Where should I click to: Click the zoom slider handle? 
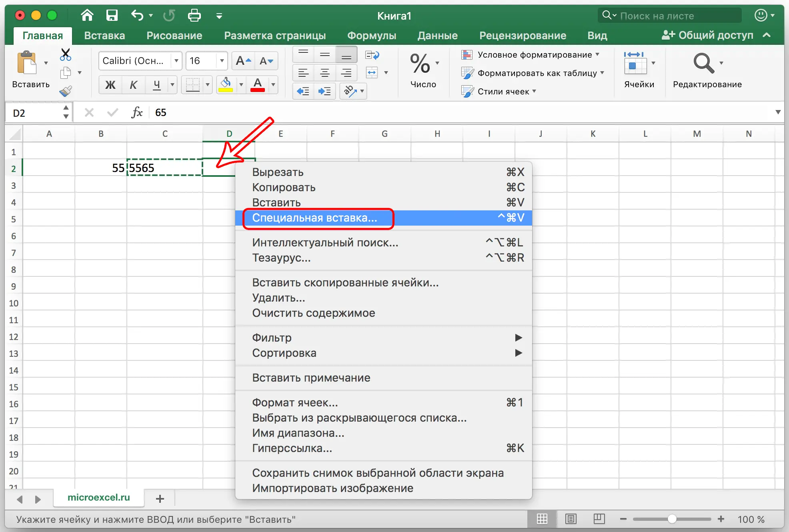[x=672, y=519]
